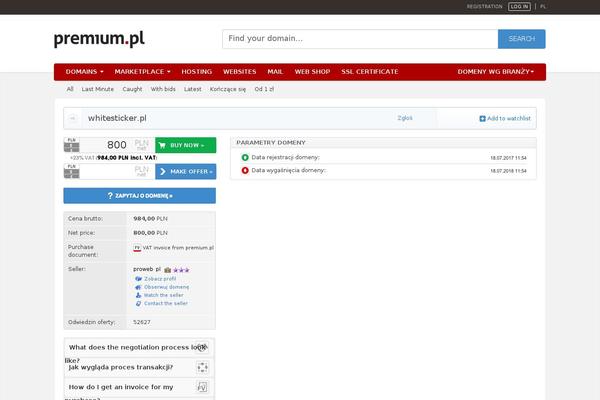Open the REGISTRATION link
The width and height of the screenshot is (600, 400).
(x=484, y=7)
